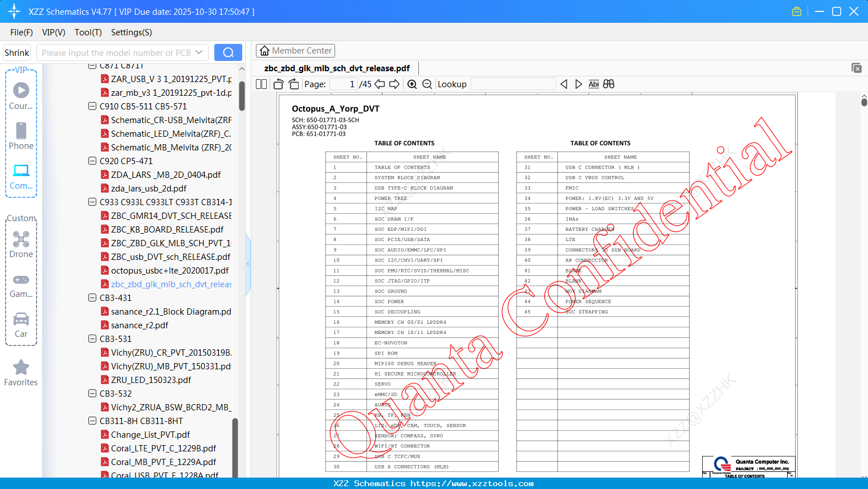Toggle the two-page split view icon
This screenshot has width=868, height=489.
coord(262,84)
